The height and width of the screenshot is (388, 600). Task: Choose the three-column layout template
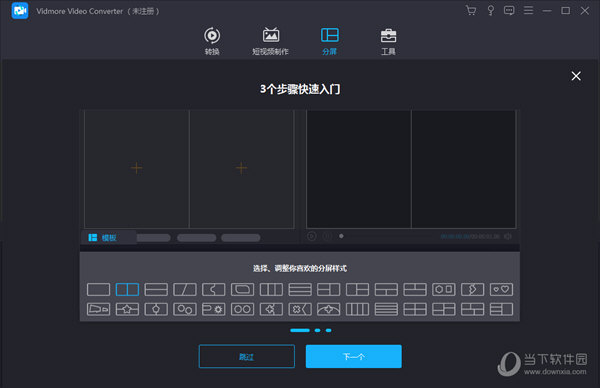pyautogui.click(x=271, y=290)
